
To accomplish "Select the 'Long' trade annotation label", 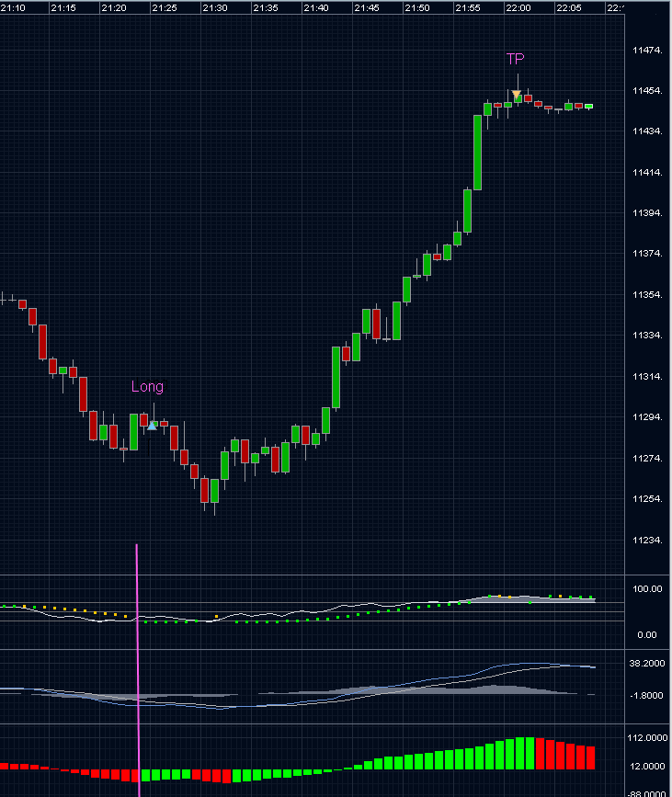I will point(147,386).
